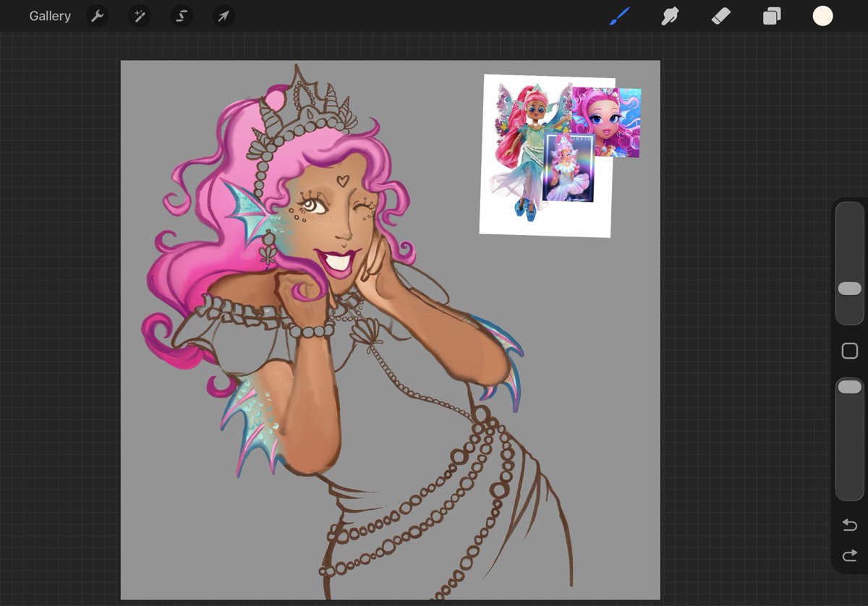Open the active color picker circle
The image size is (868, 606).
pos(822,16)
